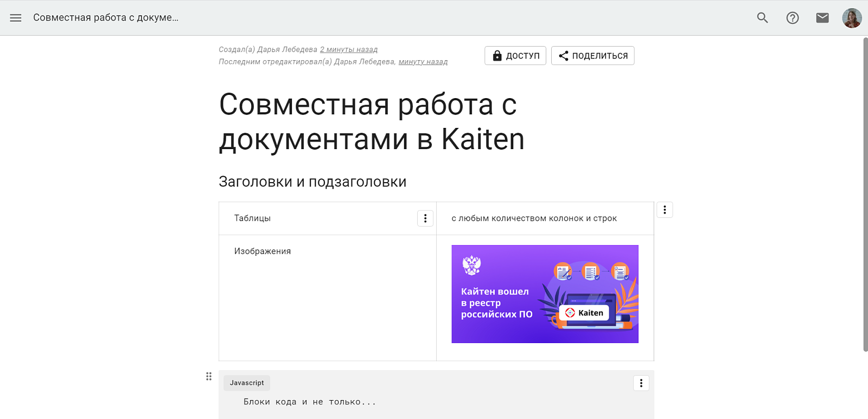Screen dimensions: 868x419
Task: Click the page's vertical scrollbar
Action: click(865, 194)
